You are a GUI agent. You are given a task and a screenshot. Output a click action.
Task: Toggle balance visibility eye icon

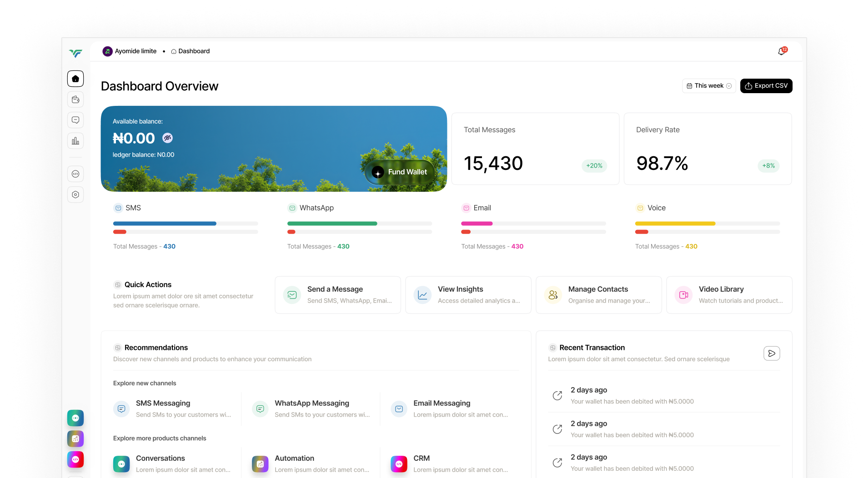[167, 138]
